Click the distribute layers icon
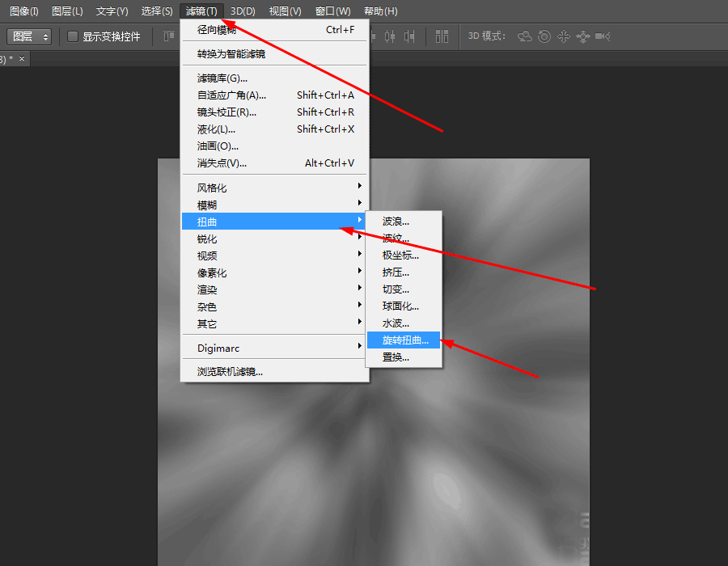The width and height of the screenshot is (728, 566). pos(442,36)
